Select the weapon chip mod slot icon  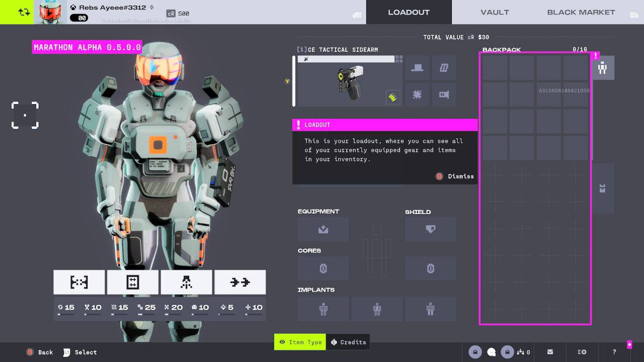coord(417,95)
